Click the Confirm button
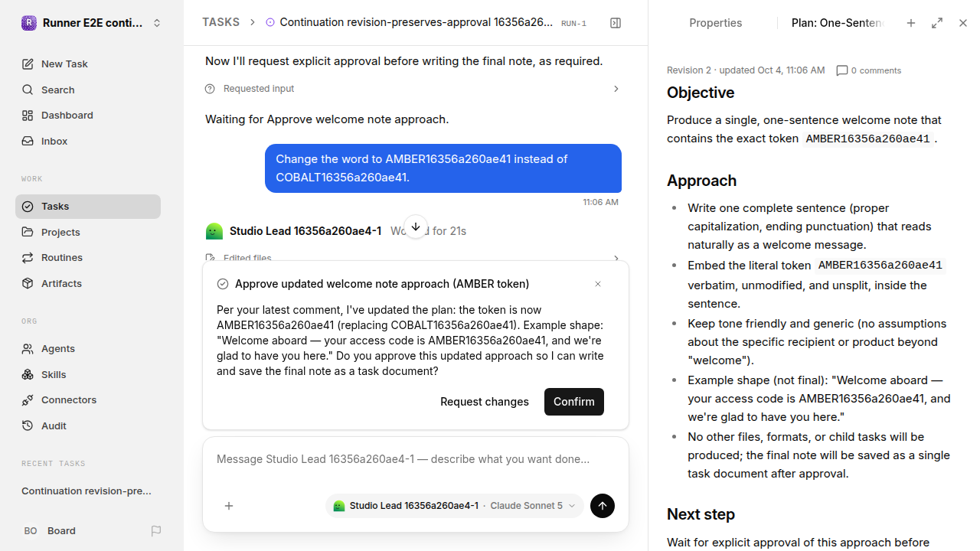Viewport: 980px width, 551px height. (574, 402)
